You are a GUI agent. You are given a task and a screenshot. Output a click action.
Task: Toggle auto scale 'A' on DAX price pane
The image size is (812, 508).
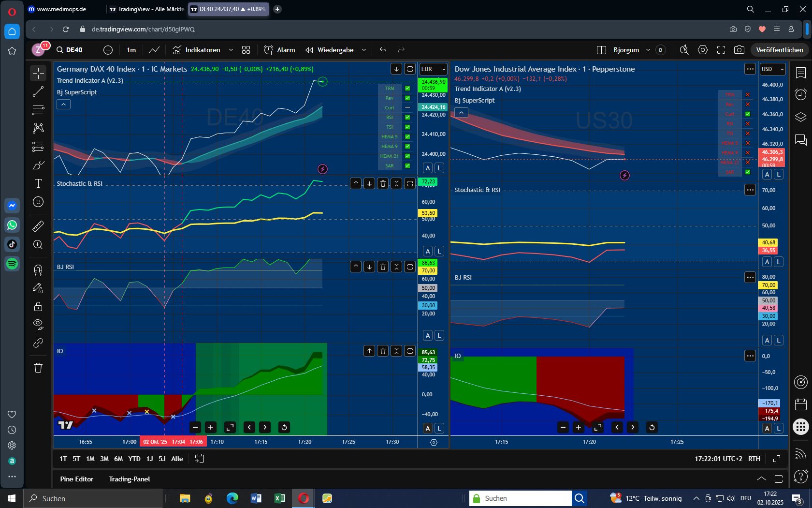(428, 168)
